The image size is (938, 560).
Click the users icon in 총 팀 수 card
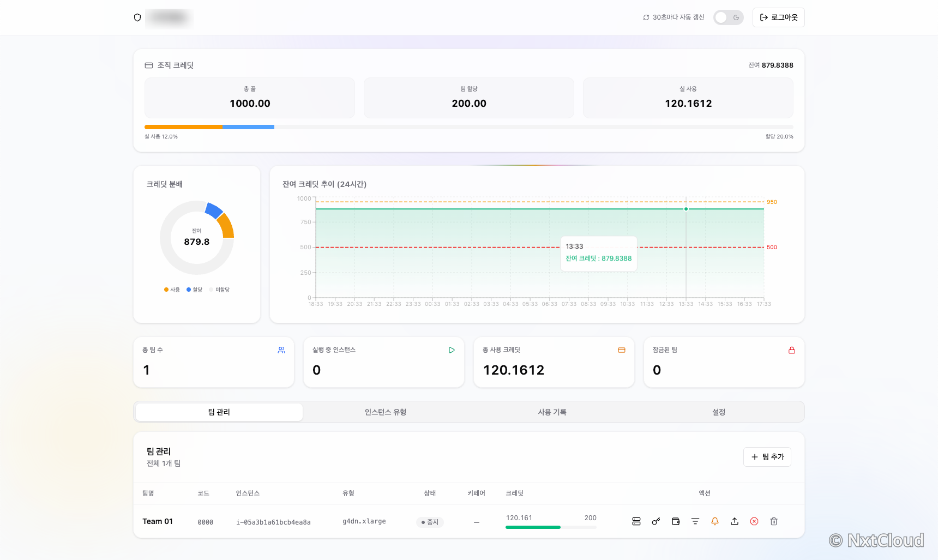click(x=281, y=350)
